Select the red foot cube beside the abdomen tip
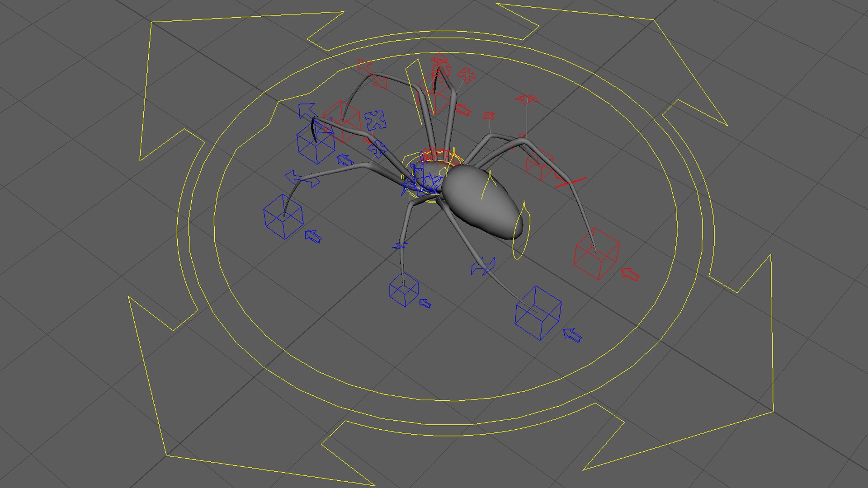Screen dimensions: 868x488 coord(596,253)
